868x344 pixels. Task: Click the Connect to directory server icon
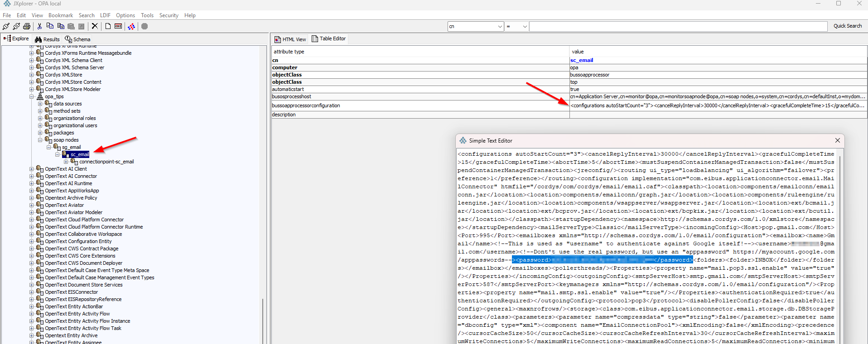[6, 26]
